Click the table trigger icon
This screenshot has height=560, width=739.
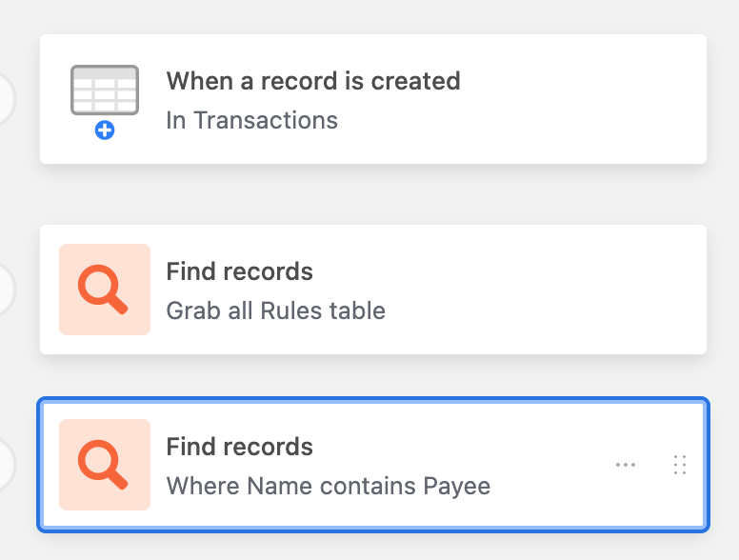coord(105,90)
